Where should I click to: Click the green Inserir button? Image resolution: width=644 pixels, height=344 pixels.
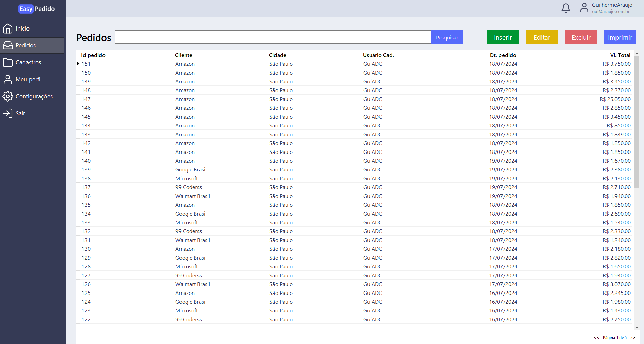click(503, 37)
